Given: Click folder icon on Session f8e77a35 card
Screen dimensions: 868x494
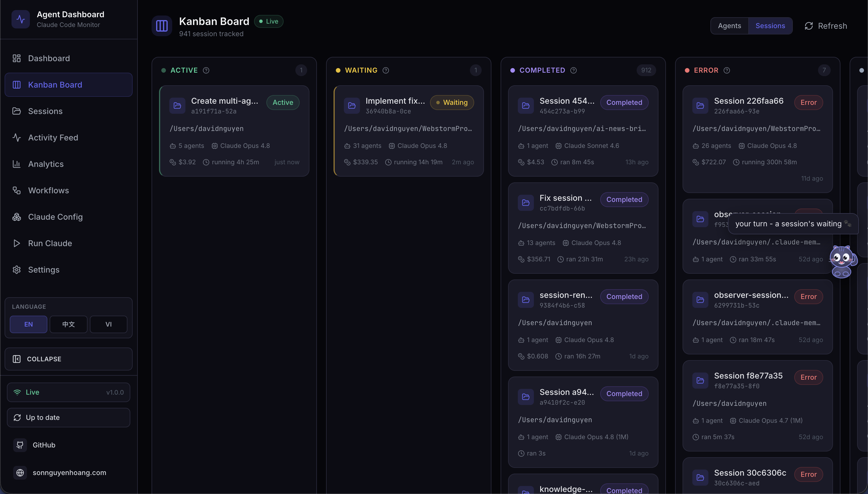Looking at the screenshot, I should pyautogui.click(x=700, y=380).
